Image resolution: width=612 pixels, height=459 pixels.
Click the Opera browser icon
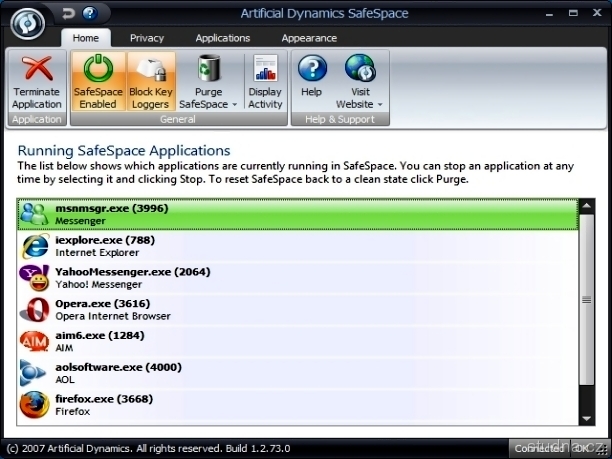34,309
